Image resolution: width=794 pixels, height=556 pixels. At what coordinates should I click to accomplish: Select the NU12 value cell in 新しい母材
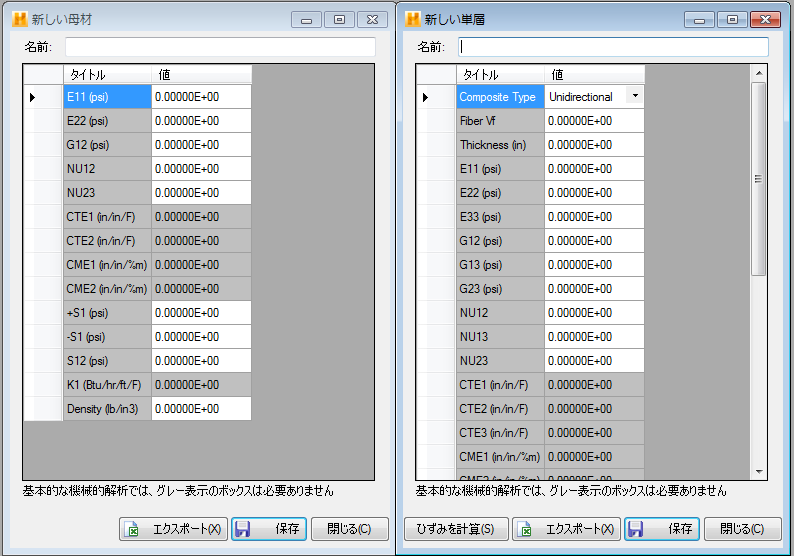coord(202,169)
